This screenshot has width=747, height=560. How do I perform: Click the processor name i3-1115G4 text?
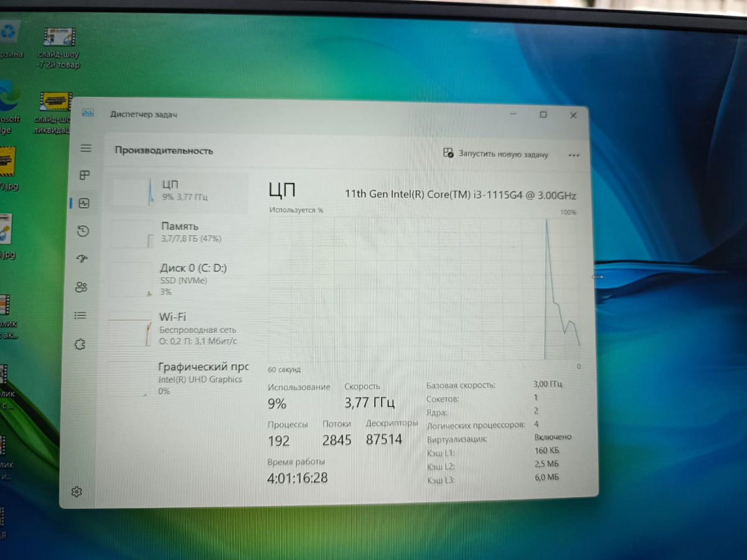(x=461, y=195)
